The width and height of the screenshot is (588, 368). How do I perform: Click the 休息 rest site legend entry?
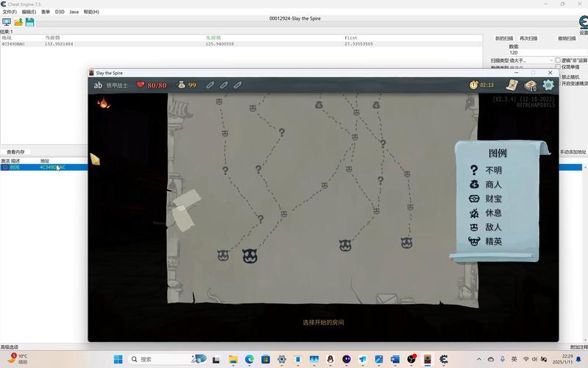(x=485, y=213)
